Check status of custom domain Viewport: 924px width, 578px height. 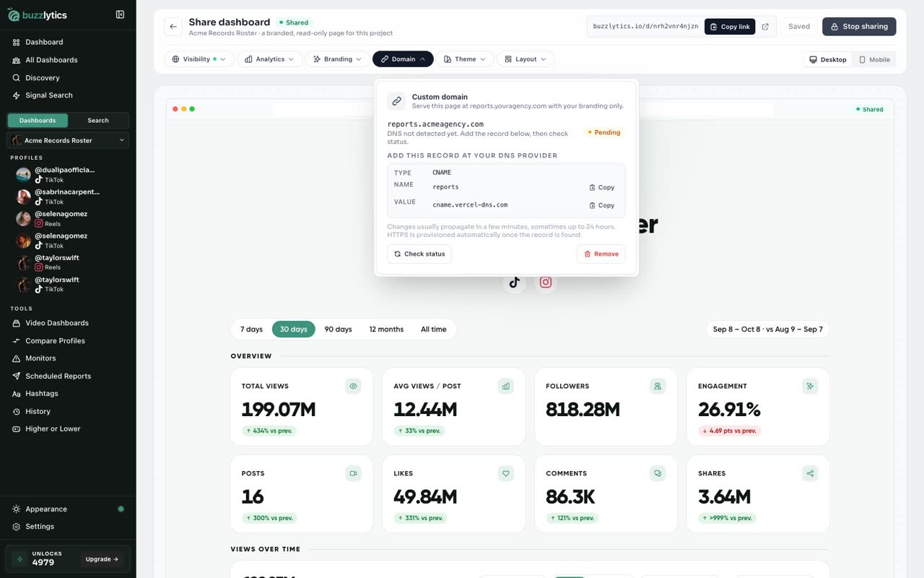click(x=419, y=254)
